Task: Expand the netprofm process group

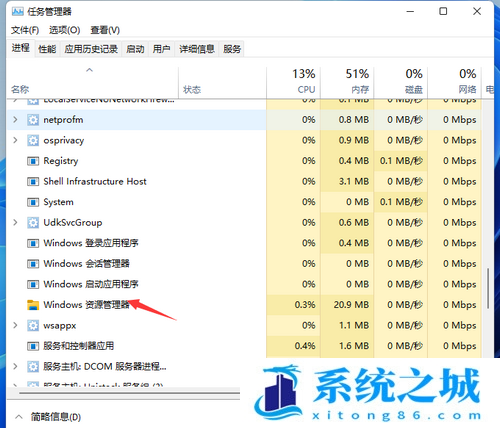Action: 15,119
